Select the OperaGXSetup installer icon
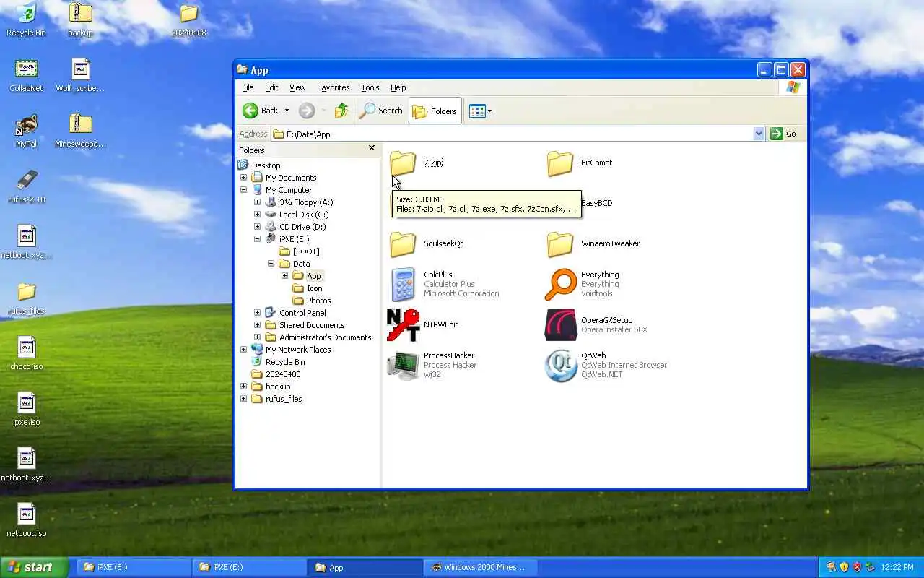 (560, 324)
